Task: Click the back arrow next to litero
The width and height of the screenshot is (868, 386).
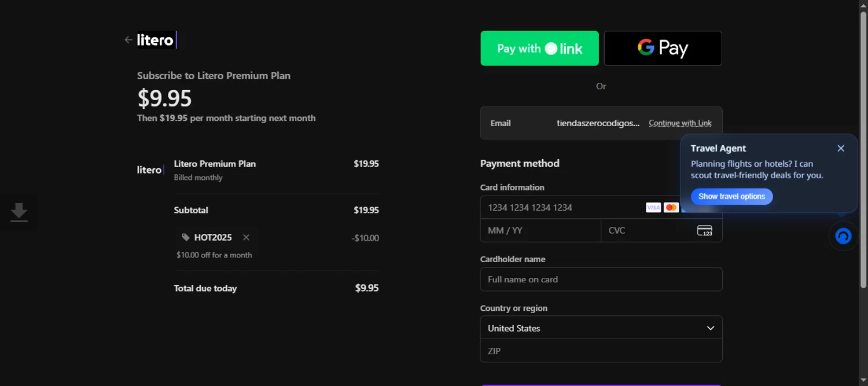Action: point(128,40)
